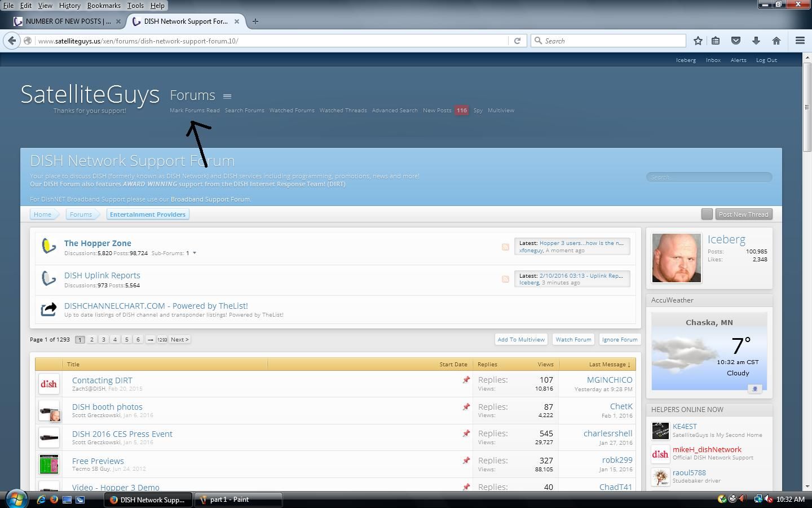
Task: Click Contacting DIRT thread avatar
Action: 49,384
